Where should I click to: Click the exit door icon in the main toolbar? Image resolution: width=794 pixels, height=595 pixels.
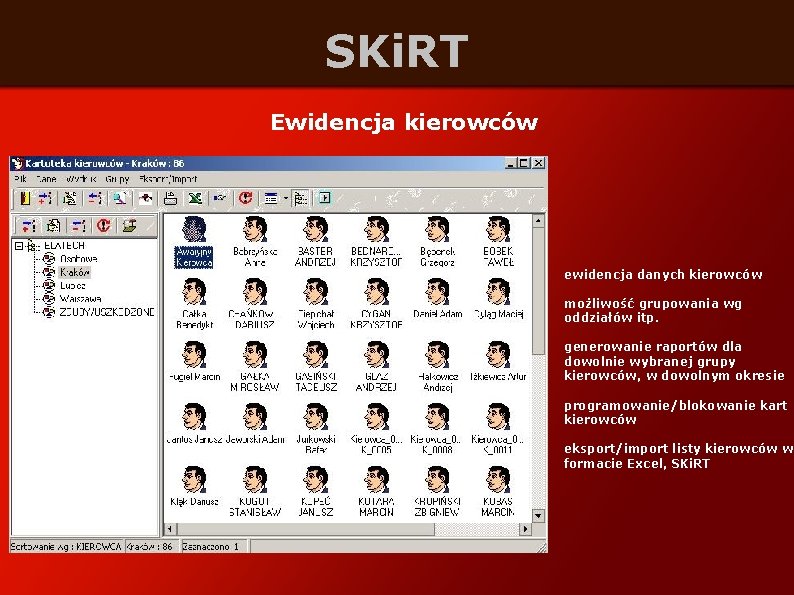point(24,198)
